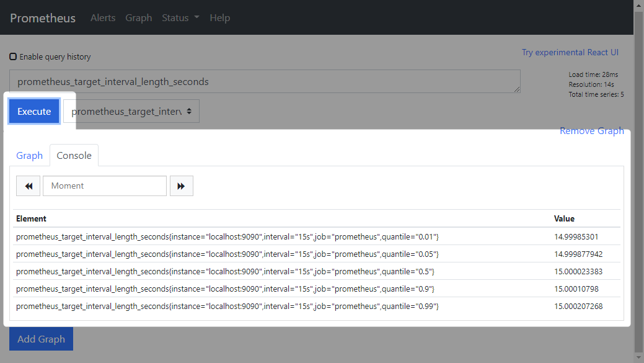Select row with quantile="0.01"
This screenshot has width=644, height=363.
click(x=317, y=237)
